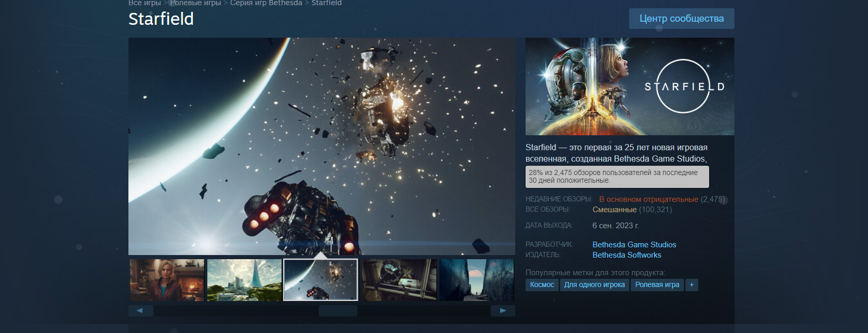This screenshot has height=333, width=868.
Task: Select the Ролевая игра tag
Action: pos(657,285)
